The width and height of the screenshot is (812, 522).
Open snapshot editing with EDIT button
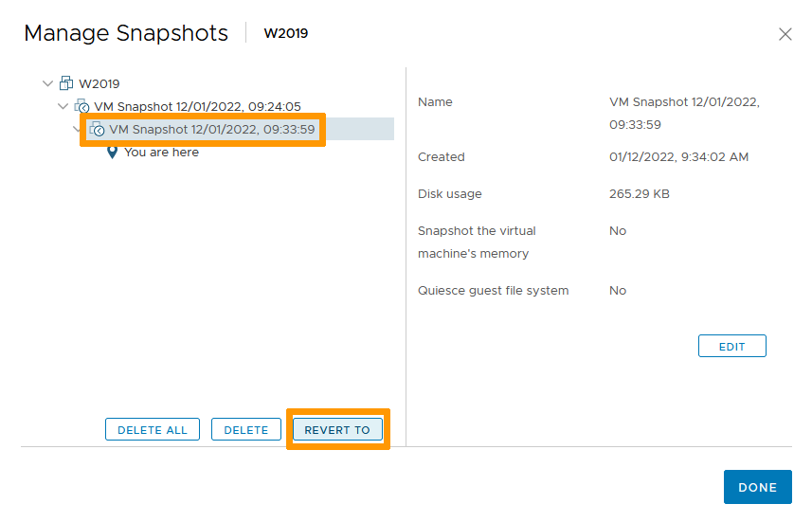(731, 346)
